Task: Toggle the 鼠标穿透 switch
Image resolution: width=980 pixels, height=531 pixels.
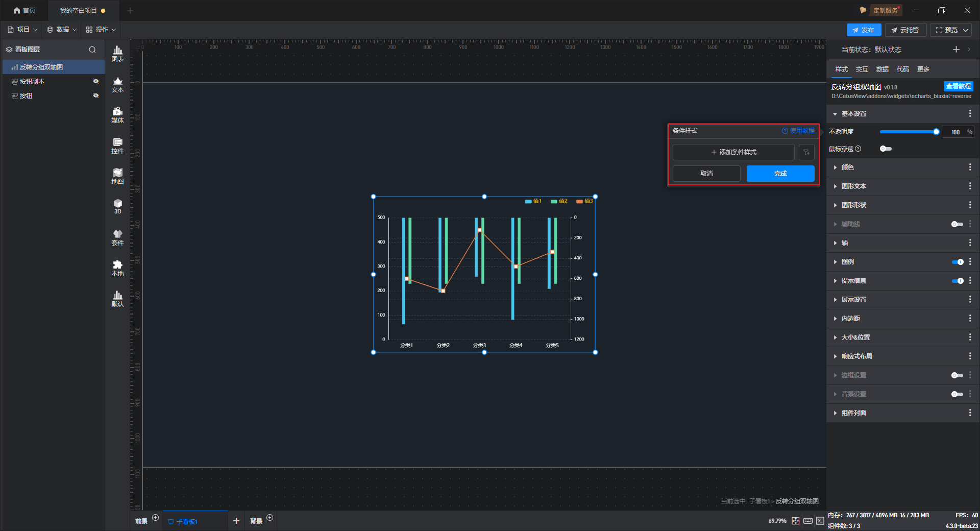Action: click(886, 149)
